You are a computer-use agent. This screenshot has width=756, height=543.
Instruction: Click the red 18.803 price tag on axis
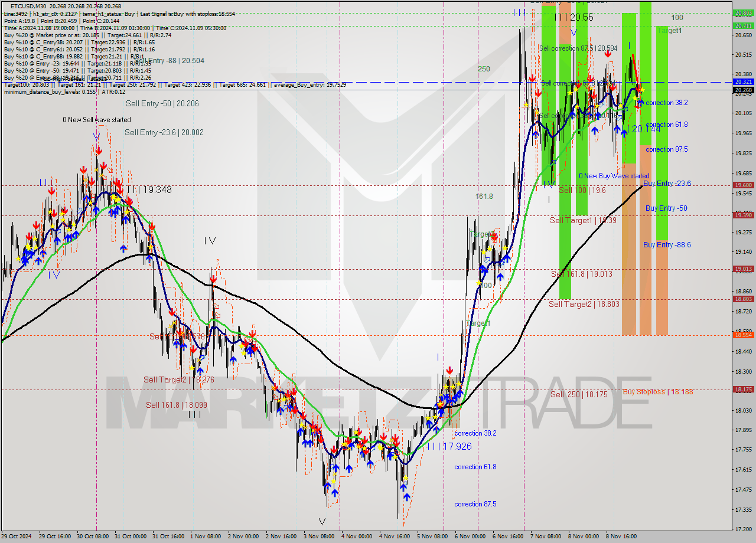743,299
